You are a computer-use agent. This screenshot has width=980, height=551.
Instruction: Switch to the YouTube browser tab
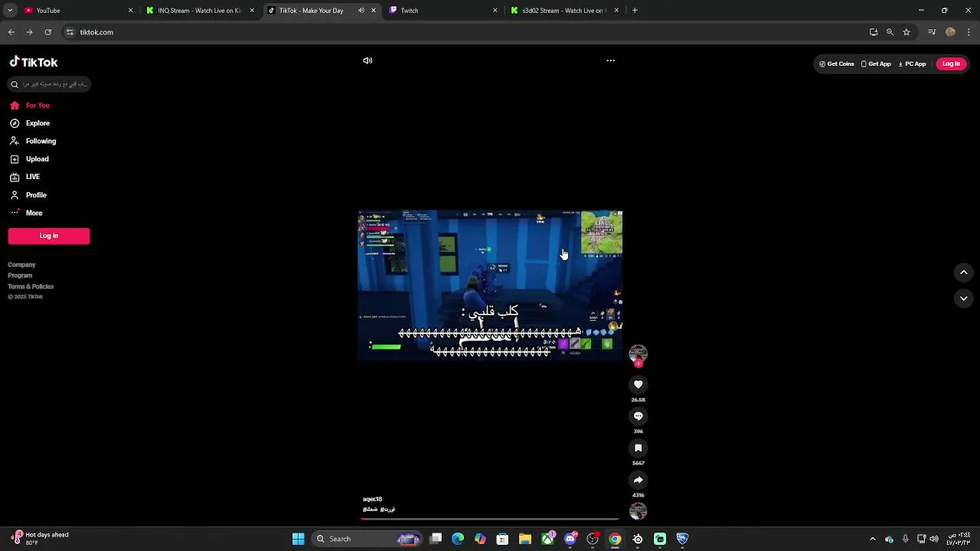click(x=77, y=11)
